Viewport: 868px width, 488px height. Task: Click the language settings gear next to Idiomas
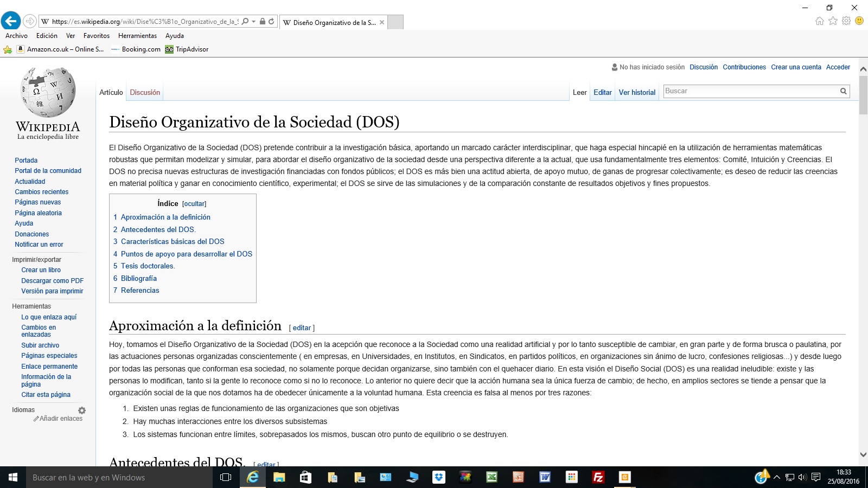point(82,410)
